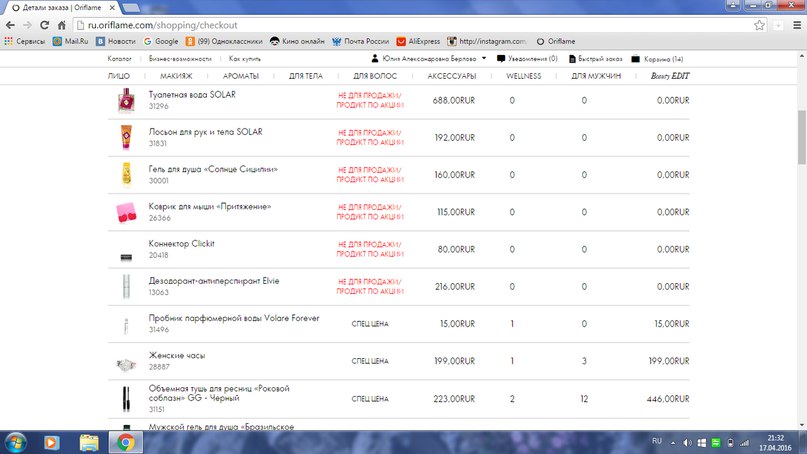Viewport: 807px width, 454px height.
Task: Open the АРОМАТЫ category menu
Action: pos(241,76)
